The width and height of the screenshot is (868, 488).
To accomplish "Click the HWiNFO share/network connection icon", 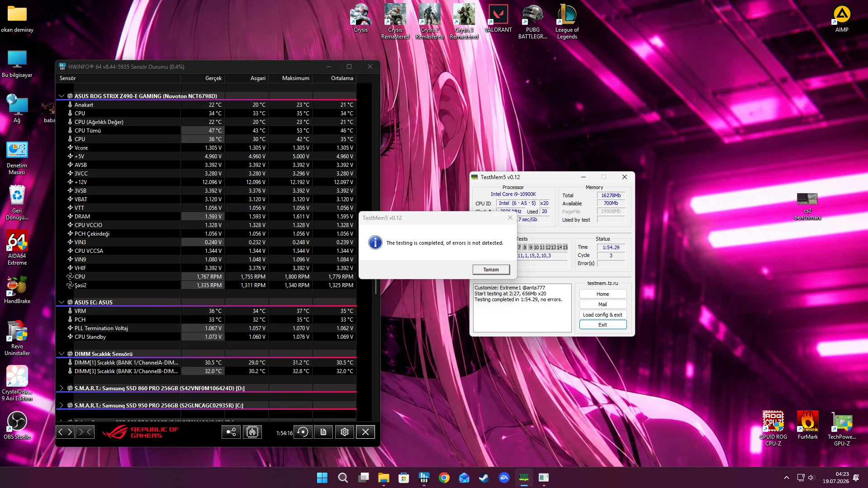I will point(231,432).
